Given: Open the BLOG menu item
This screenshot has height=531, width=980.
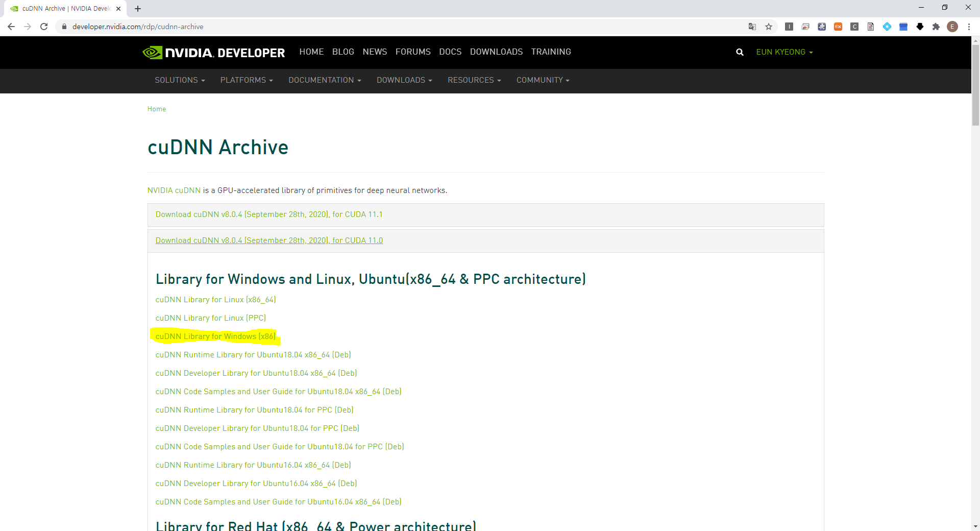Looking at the screenshot, I should [343, 52].
